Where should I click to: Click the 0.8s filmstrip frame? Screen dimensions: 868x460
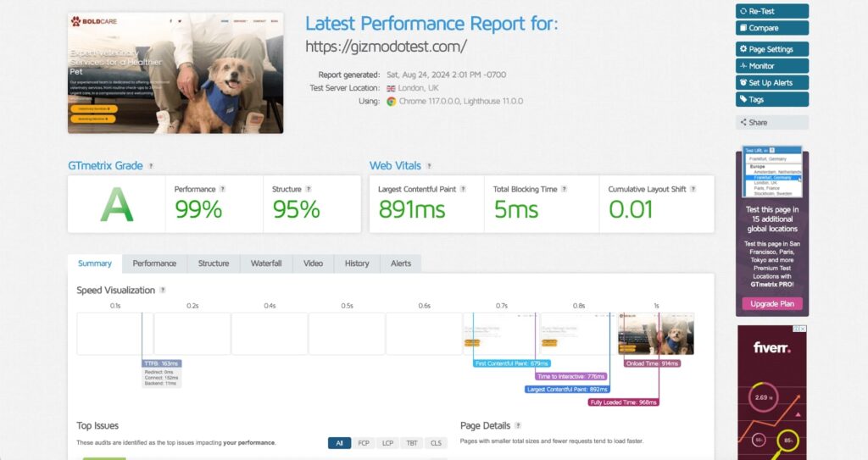coord(578,333)
